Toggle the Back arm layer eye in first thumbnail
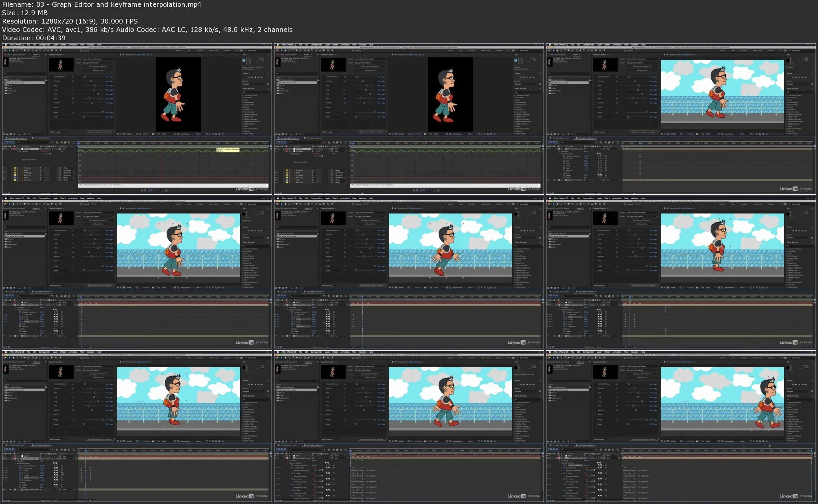Viewport: 818px width, 504px height. [x=4, y=180]
